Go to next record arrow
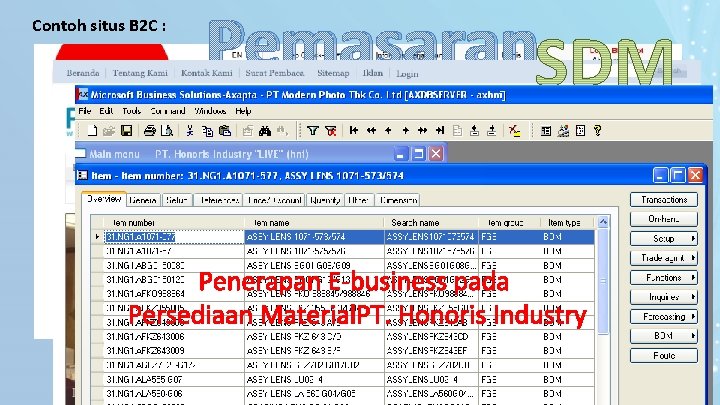The image size is (720, 405). [405, 131]
